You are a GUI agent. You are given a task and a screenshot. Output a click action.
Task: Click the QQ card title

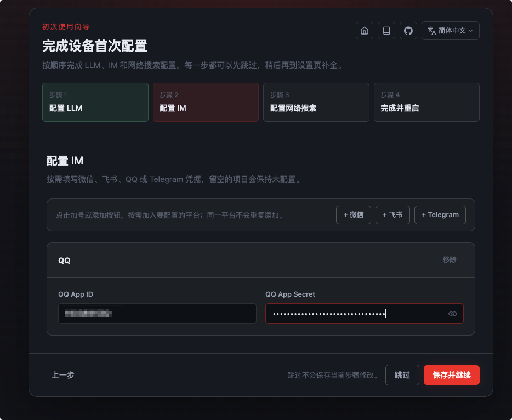click(64, 260)
